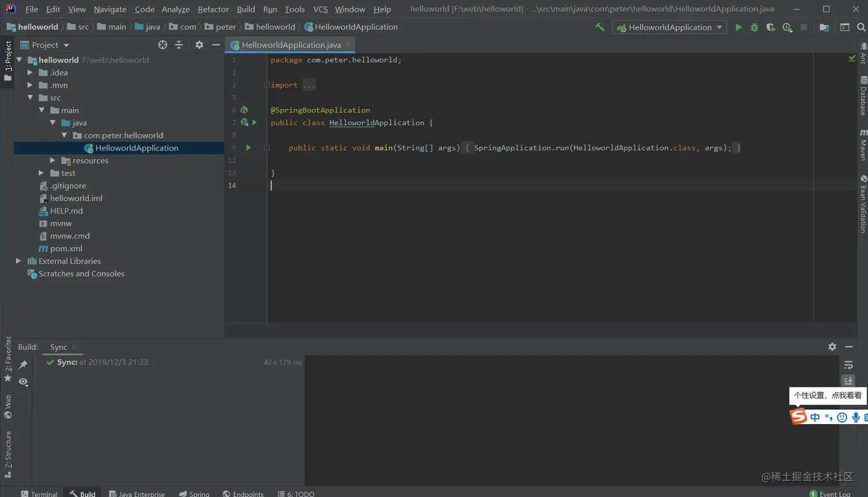The width and height of the screenshot is (868, 497).
Task: Open the Refactor menu
Action: 212,9
